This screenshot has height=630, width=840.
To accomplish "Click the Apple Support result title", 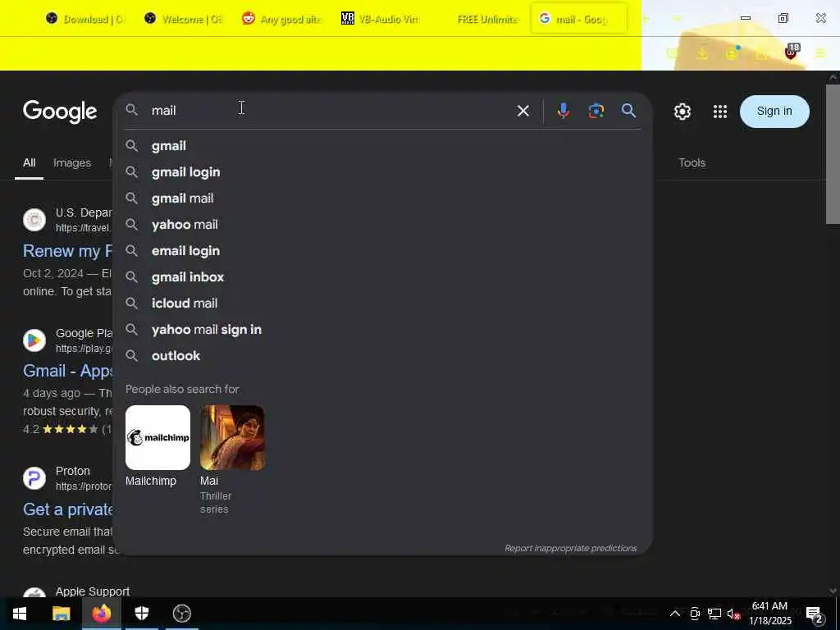I will (93, 591).
